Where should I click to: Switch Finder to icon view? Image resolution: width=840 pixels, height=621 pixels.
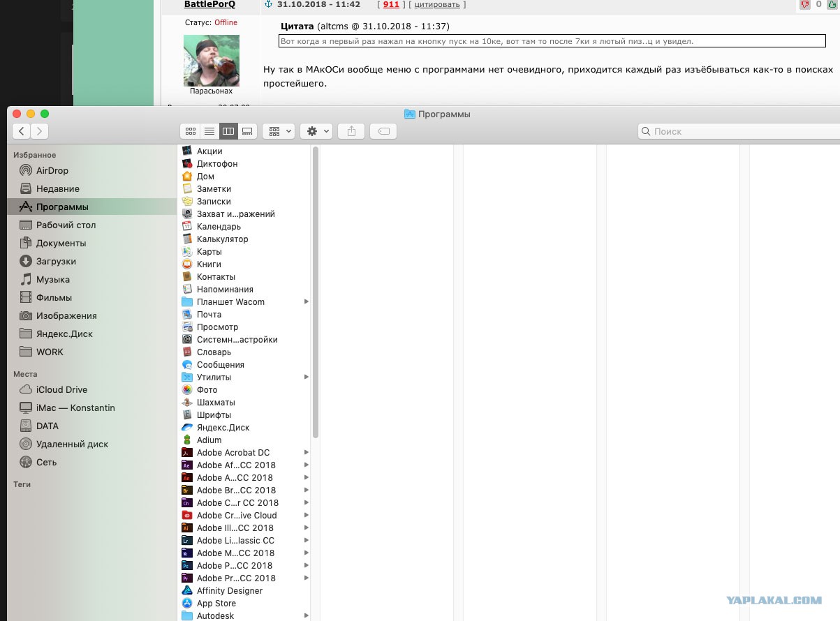[189, 131]
